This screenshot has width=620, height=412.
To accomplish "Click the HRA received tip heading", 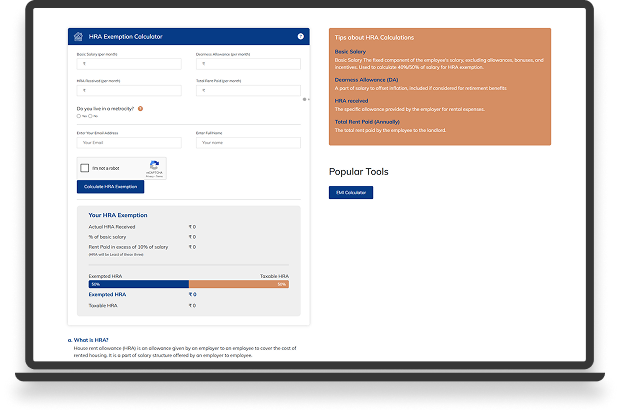I will click(x=351, y=101).
